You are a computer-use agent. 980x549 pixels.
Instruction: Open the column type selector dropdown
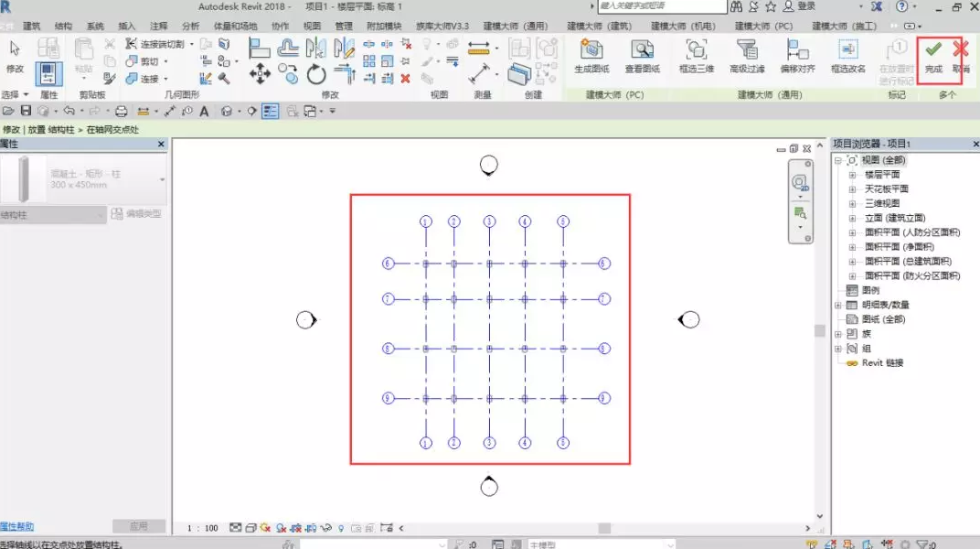[162, 179]
